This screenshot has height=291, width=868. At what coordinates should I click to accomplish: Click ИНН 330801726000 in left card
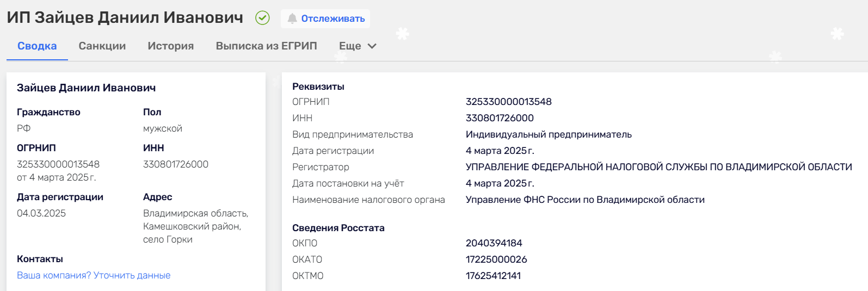[x=176, y=164]
